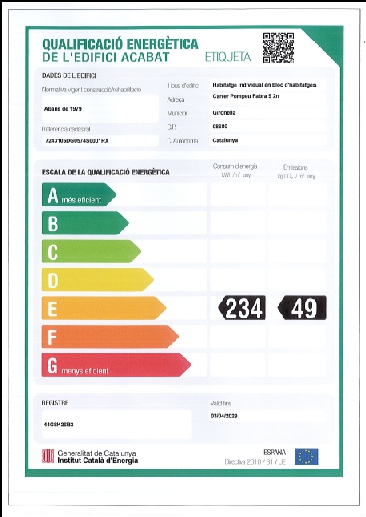The image size is (366, 517).
Task: Click the registre number field
Action: 116,424
